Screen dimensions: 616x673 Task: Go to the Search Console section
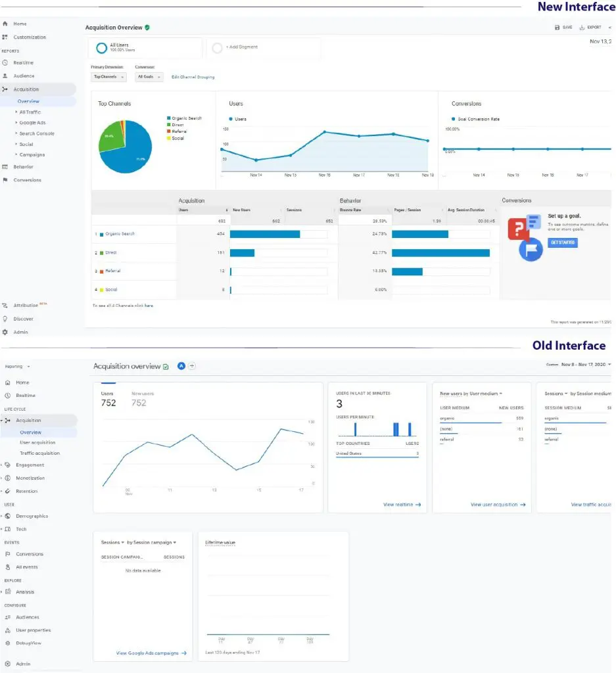[x=37, y=133]
